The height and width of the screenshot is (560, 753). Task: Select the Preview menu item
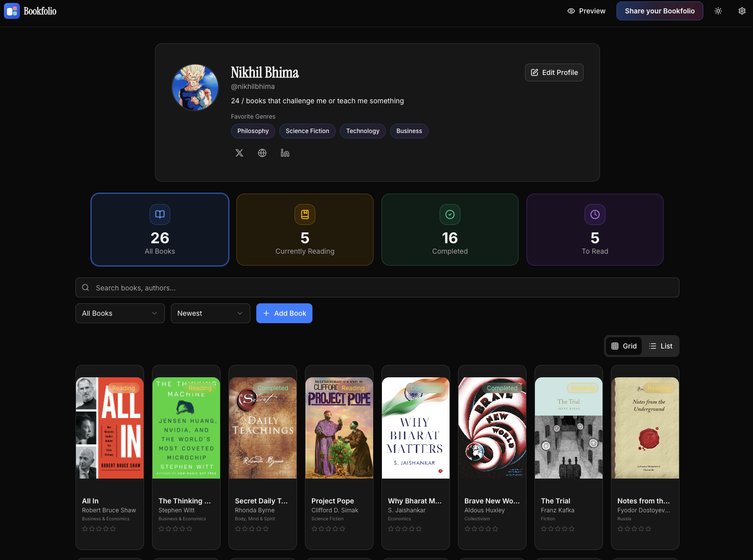pyautogui.click(x=586, y=10)
